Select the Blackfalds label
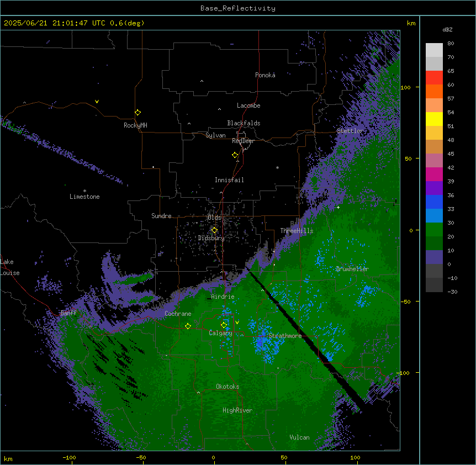 click(244, 123)
